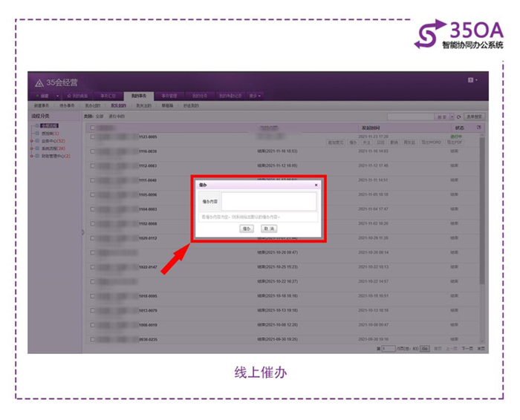The image size is (520, 420).
Task: Click the 催办 confirm button in dialog
Action: click(247, 229)
